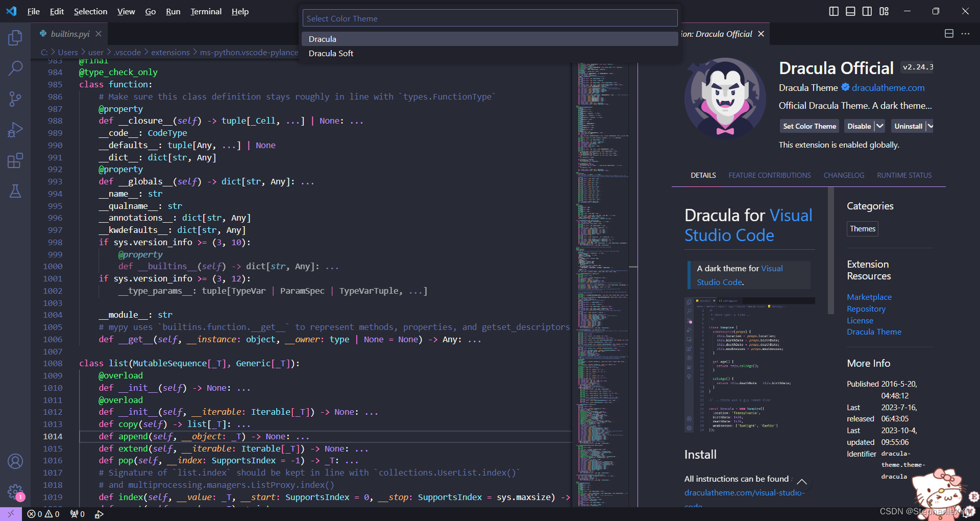
Task: Split the editor right
Action: pyautogui.click(x=949, y=34)
